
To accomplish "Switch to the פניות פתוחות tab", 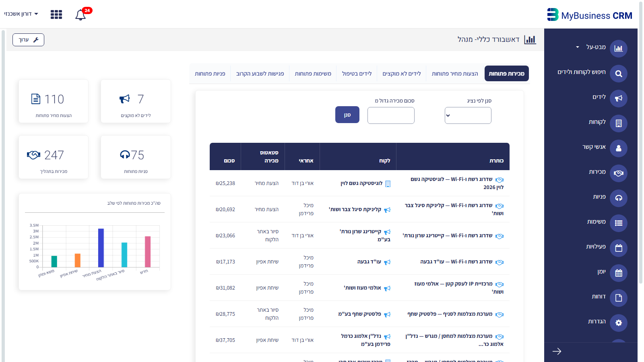I will click(210, 74).
